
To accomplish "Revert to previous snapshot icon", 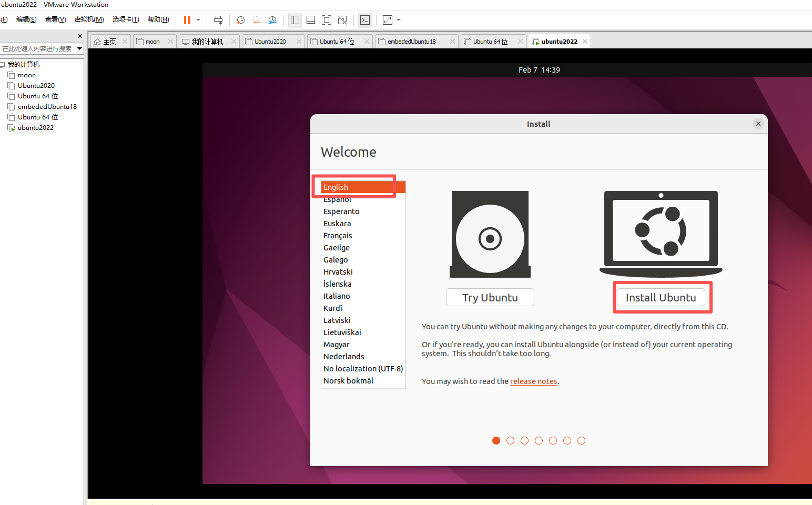I will (x=257, y=20).
